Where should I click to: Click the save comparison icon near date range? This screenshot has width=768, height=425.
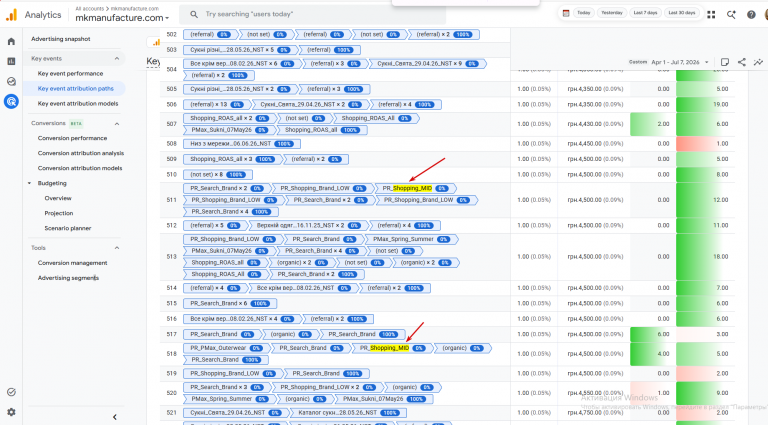tap(725, 62)
